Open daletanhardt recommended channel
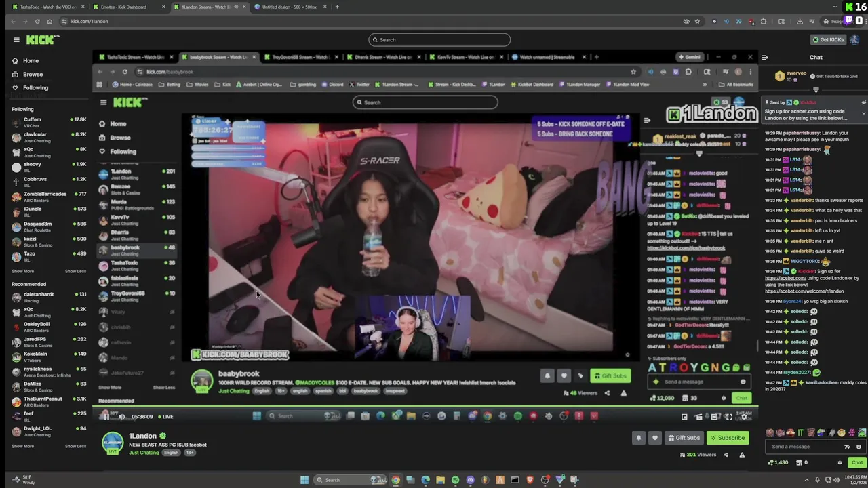The image size is (868, 488). 49,297
